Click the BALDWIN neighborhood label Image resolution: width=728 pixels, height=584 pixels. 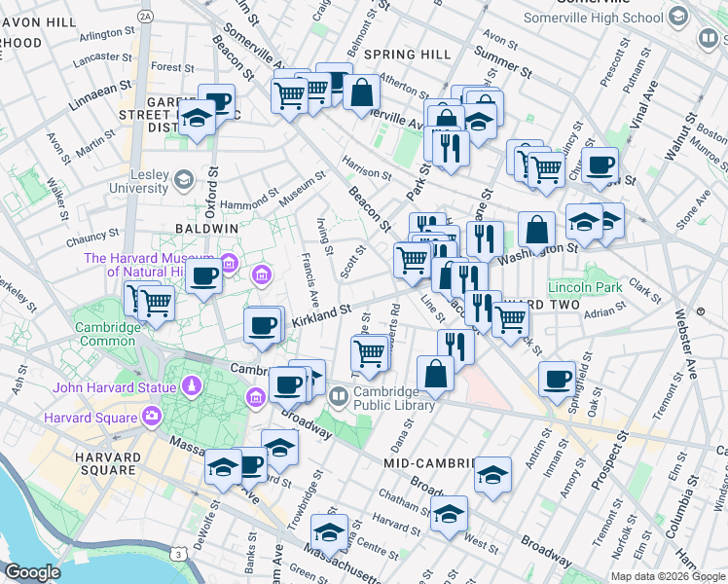207,229
